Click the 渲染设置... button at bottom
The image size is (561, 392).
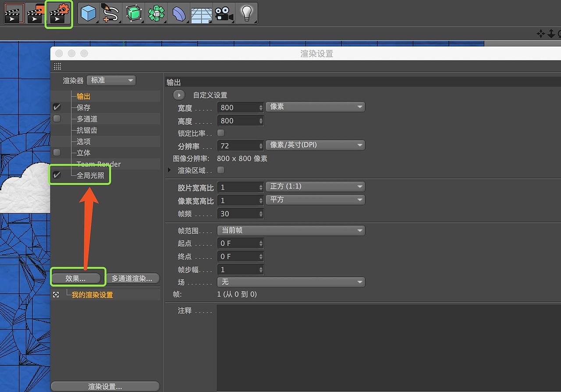pos(105,386)
